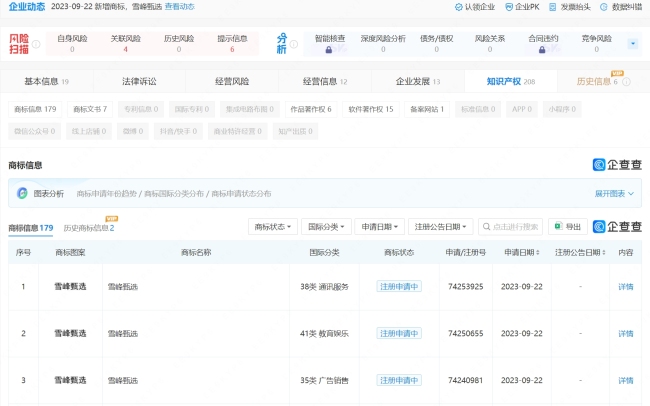Open 详情 for trademark 74253925
The width and height of the screenshot is (650, 406).
[625, 287]
